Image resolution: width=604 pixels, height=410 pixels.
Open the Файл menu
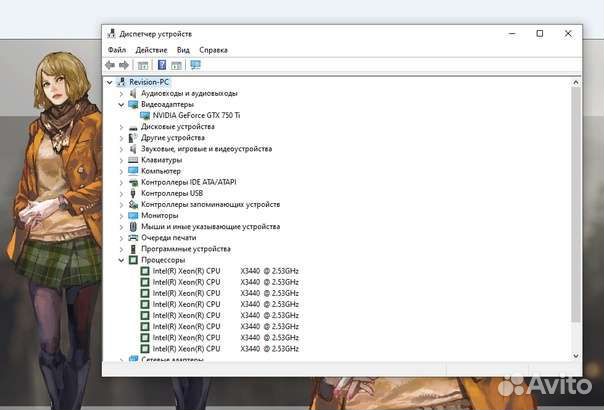(117, 49)
